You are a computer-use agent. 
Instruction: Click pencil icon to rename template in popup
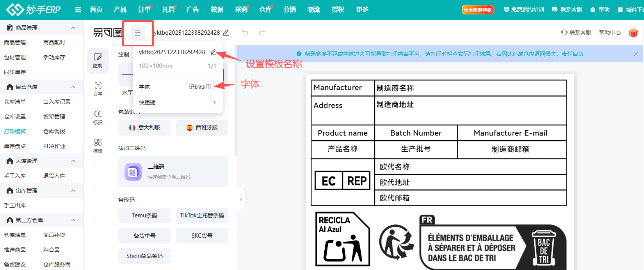213,52
